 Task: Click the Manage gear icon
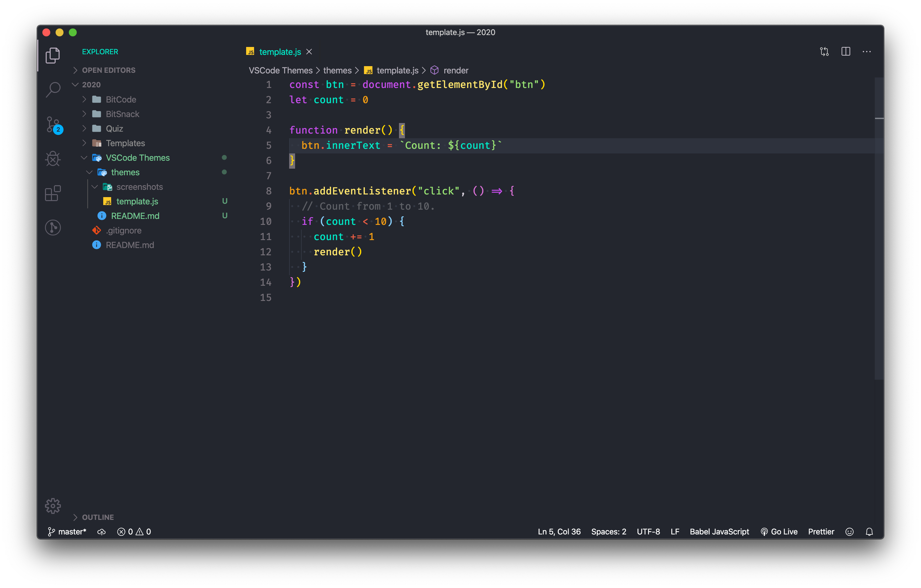point(53,505)
